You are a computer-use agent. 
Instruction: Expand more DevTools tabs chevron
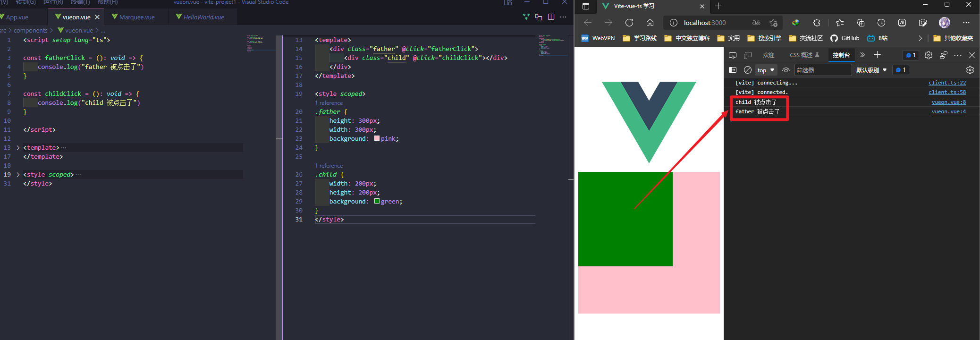862,55
